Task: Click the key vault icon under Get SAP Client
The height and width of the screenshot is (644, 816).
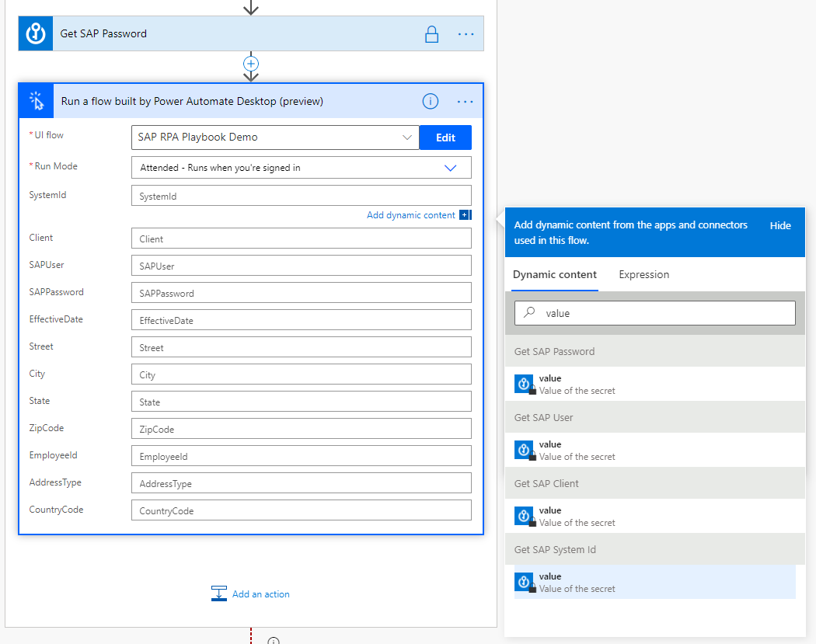Action: tap(525, 517)
